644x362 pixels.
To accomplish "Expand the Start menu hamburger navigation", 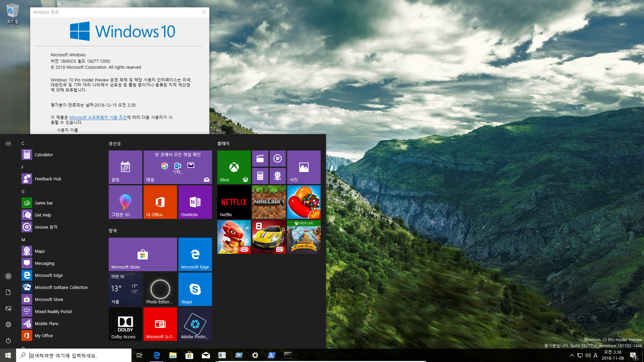I will click(x=8, y=143).
